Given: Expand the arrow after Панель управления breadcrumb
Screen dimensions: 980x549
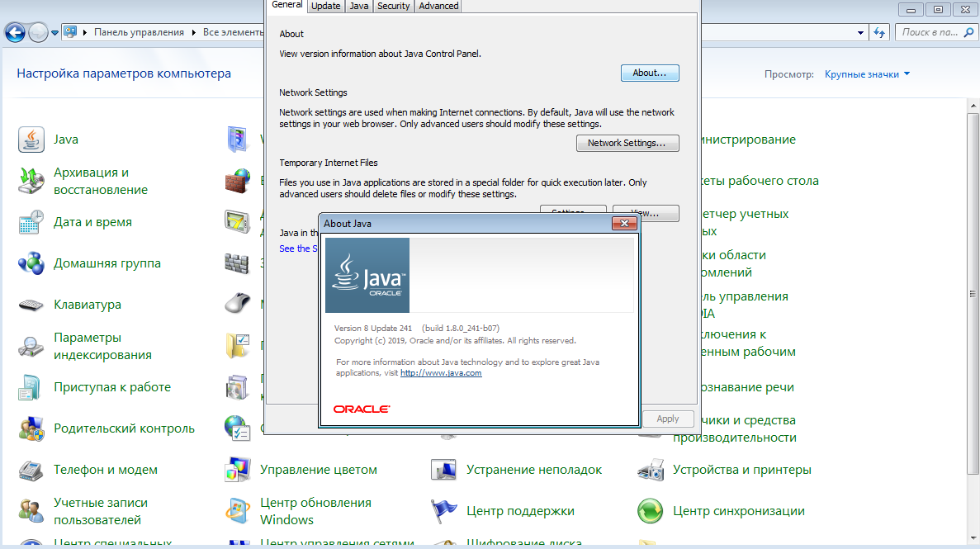Looking at the screenshot, I should tap(194, 32).
